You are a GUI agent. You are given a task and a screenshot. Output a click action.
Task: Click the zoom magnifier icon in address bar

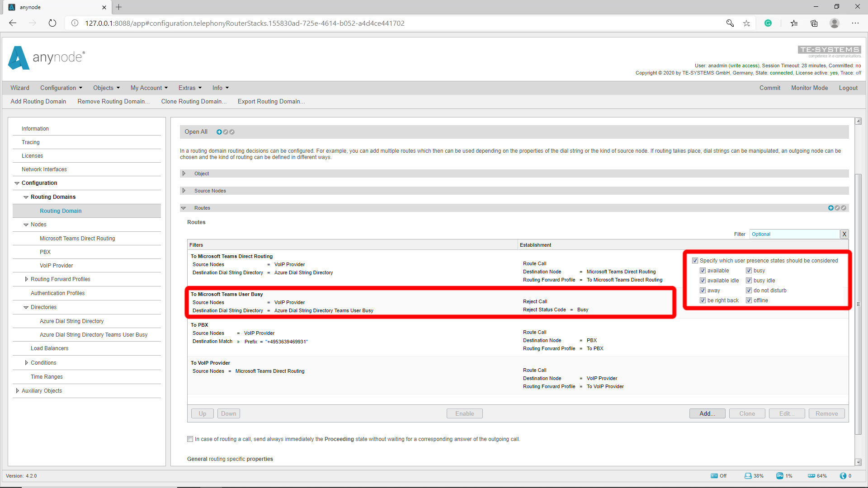click(x=730, y=23)
